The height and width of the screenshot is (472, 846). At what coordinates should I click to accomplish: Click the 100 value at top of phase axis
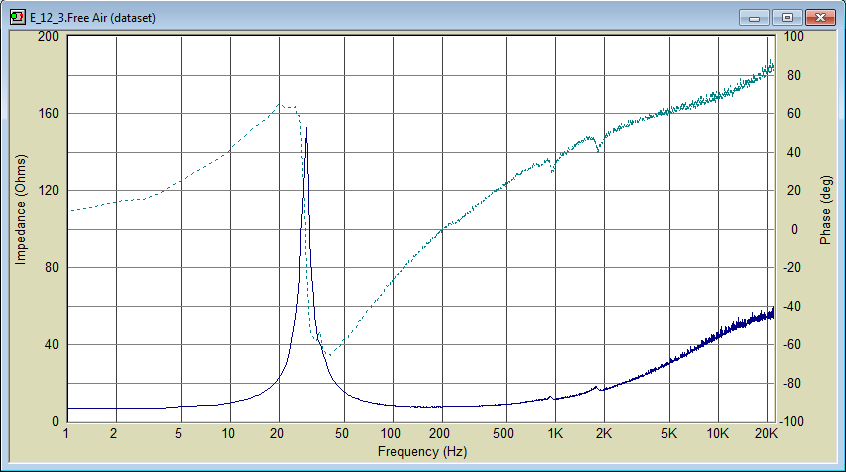coord(794,37)
